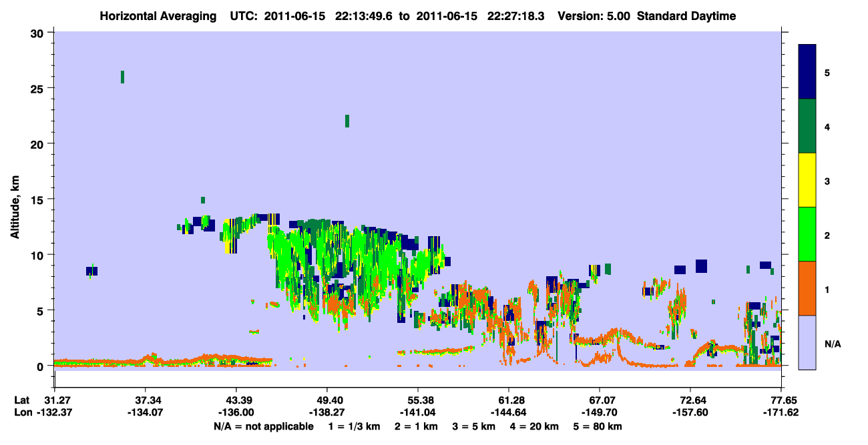Click longitude value -171.62
Viewport: 868px width, 445px height.
[x=781, y=412]
